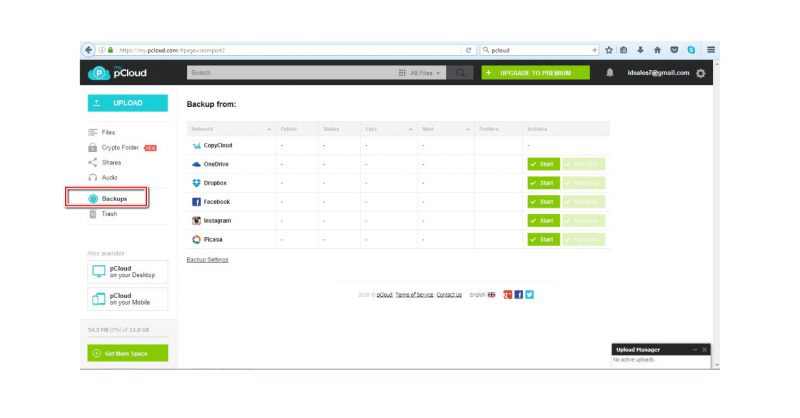
Task: Open the Pocket icon in toolbar
Action: pos(674,50)
